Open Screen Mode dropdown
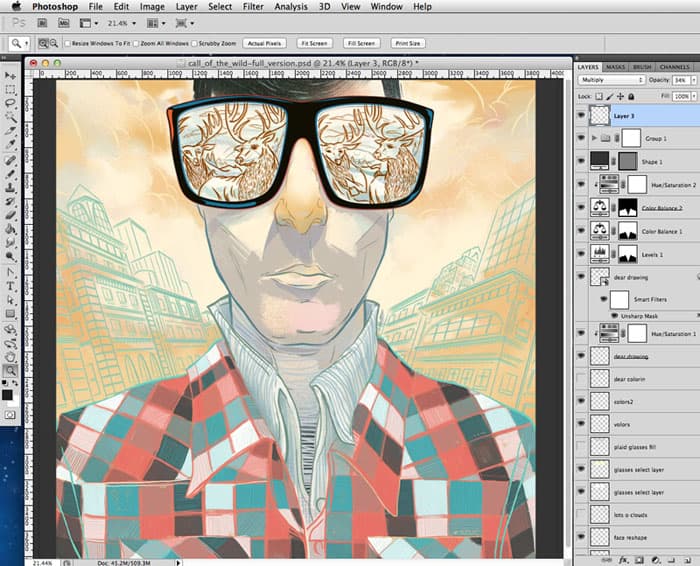The width and height of the screenshot is (700, 566). [185, 23]
